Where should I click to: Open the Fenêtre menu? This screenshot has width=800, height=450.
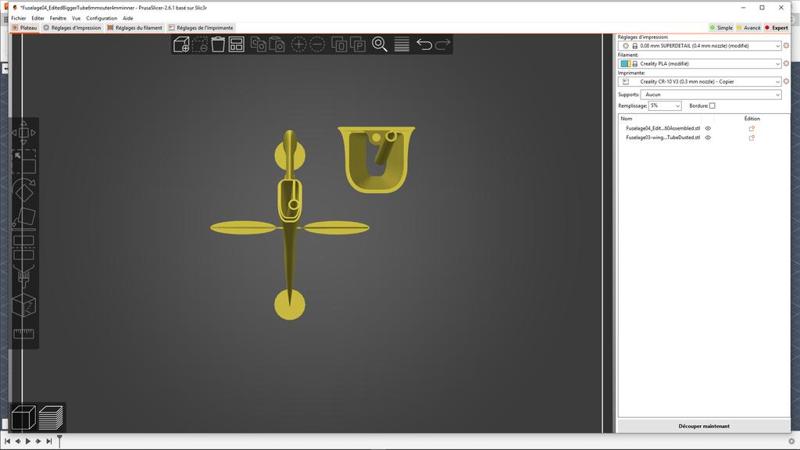tap(58, 18)
